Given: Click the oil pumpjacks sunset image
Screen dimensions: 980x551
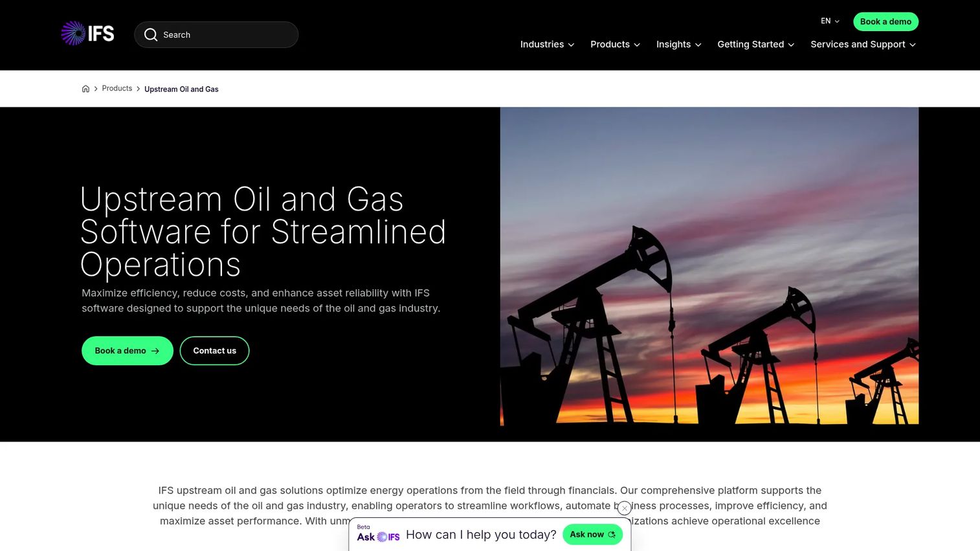Looking at the screenshot, I should tap(709, 266).
